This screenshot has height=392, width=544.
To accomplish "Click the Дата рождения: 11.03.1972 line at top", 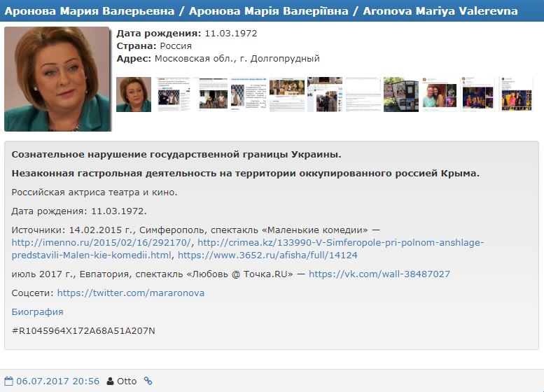I will pos(187,34).
